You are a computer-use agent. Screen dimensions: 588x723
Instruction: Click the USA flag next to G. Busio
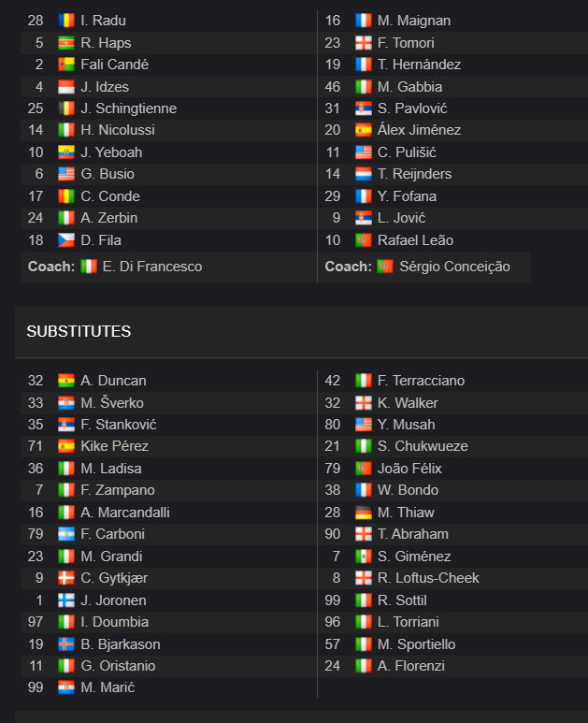tap(66, 174)
